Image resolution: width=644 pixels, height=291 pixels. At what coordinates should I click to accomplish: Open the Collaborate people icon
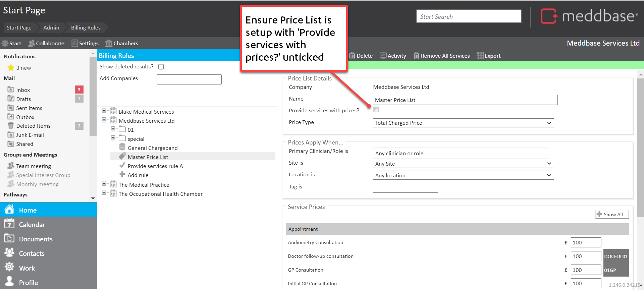click(x=32, y=43)
